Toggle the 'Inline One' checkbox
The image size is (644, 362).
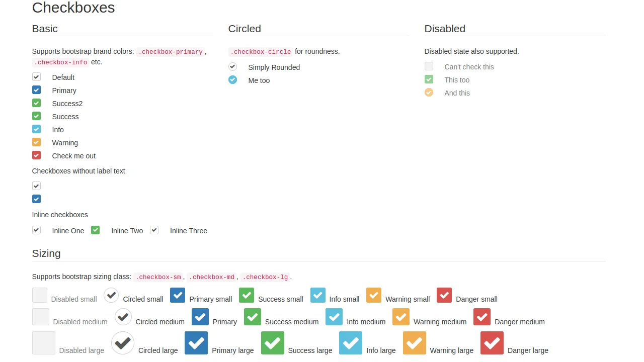(36, 230)
